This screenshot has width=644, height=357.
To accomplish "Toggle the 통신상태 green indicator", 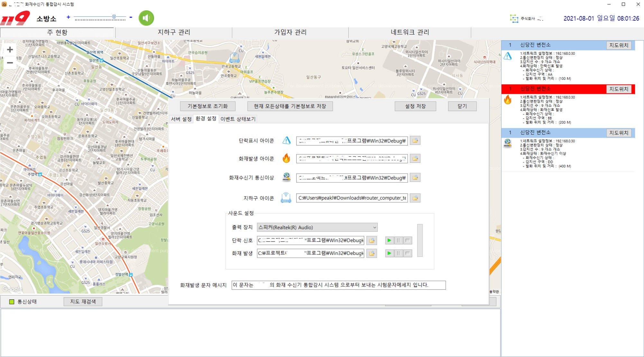I will click(12, 302).
